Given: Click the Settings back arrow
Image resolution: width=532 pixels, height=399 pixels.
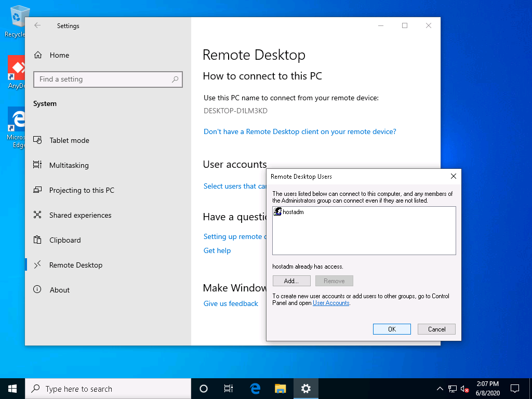Looking at the screenshot, I should coord(37,25).
